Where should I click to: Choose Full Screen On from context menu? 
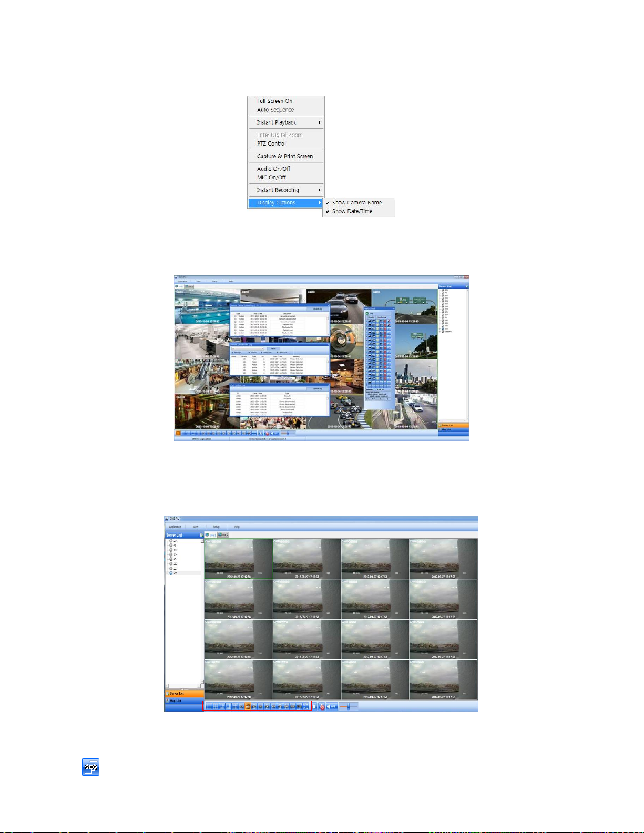click(274, 101)
